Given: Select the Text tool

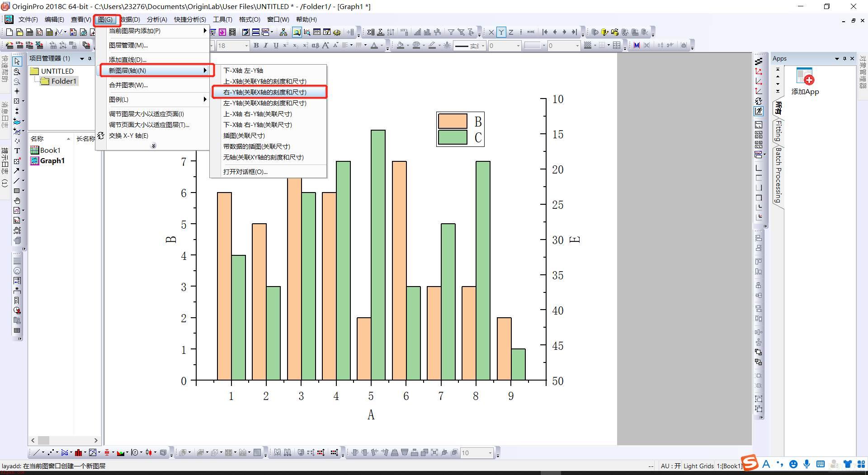Looking at the screenshot, I should coord(17,151).
